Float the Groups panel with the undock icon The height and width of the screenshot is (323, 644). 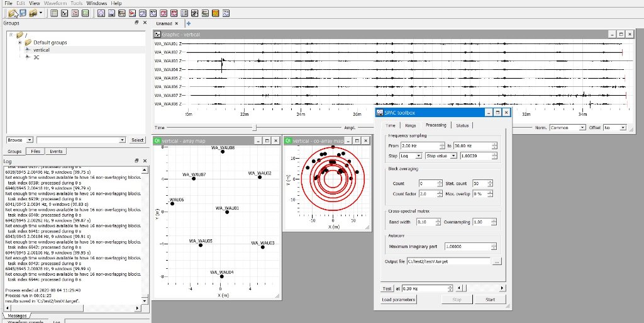tap(136, 23)
